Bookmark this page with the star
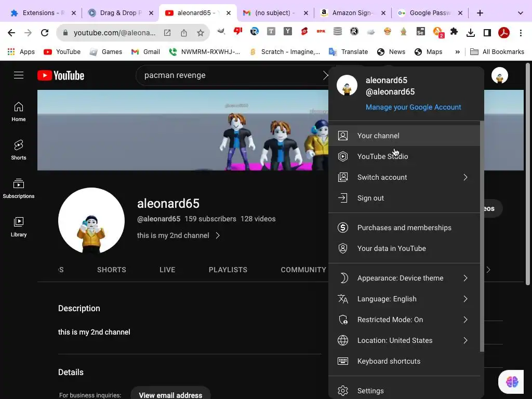 [201, 33]
